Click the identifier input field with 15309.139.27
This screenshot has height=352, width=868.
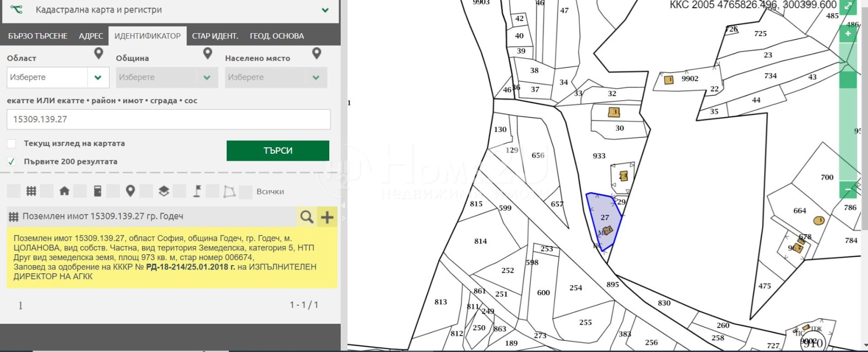click(168, 119)
